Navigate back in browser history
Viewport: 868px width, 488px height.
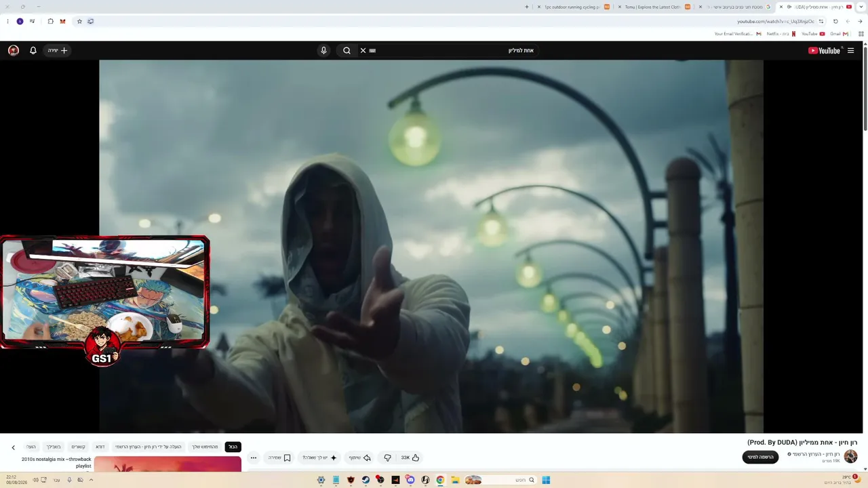pos(860,21)
